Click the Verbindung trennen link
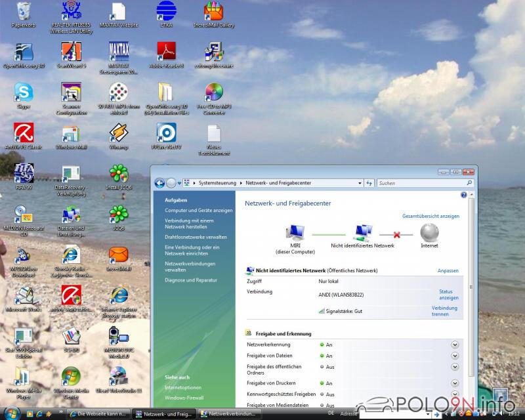This screenshot has width=525, height=420. pyautogui.click(x=444, y=311)
